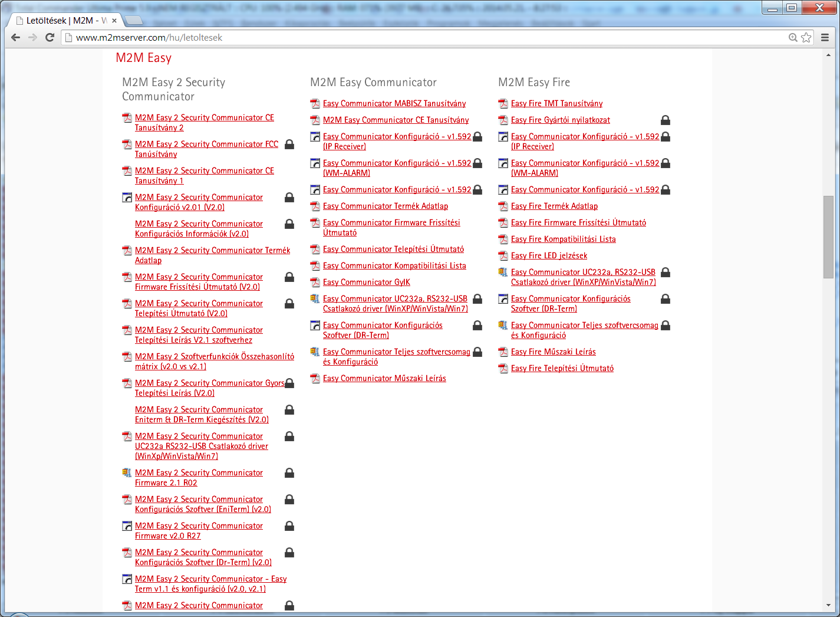Viewport: 840px width, 617px height.
Task: Click the scrollbar down arrow
Action: [828, 605]
